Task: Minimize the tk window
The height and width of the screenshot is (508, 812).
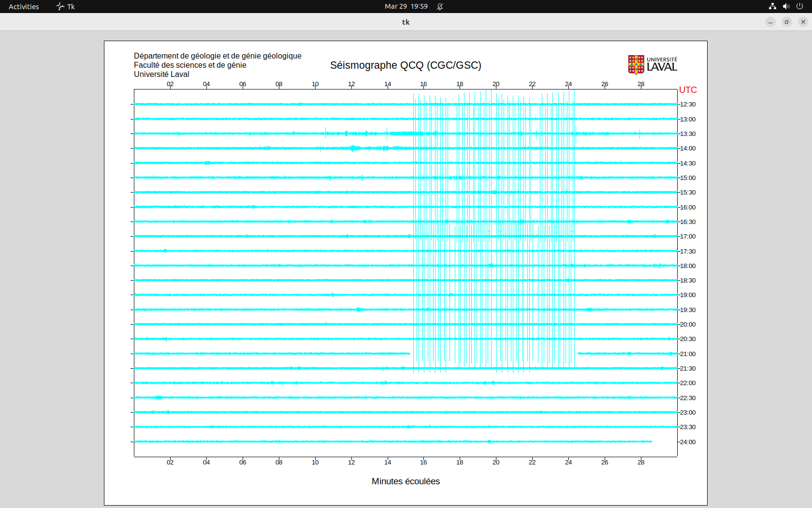Action: click(770, 22)
